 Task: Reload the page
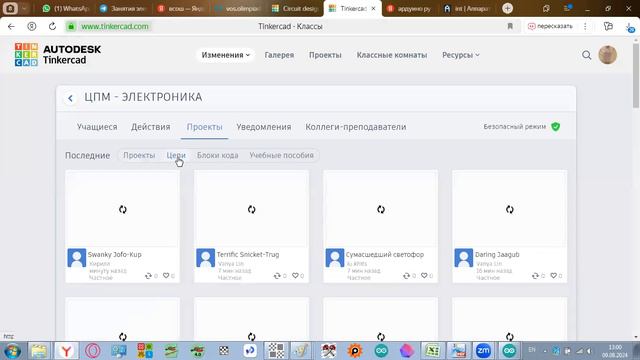click(x=52, y=26)
